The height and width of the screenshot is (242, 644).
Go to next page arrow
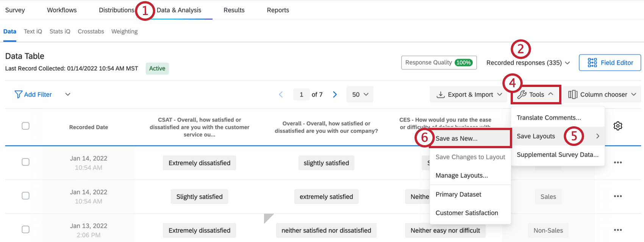(x=335, y=95)
